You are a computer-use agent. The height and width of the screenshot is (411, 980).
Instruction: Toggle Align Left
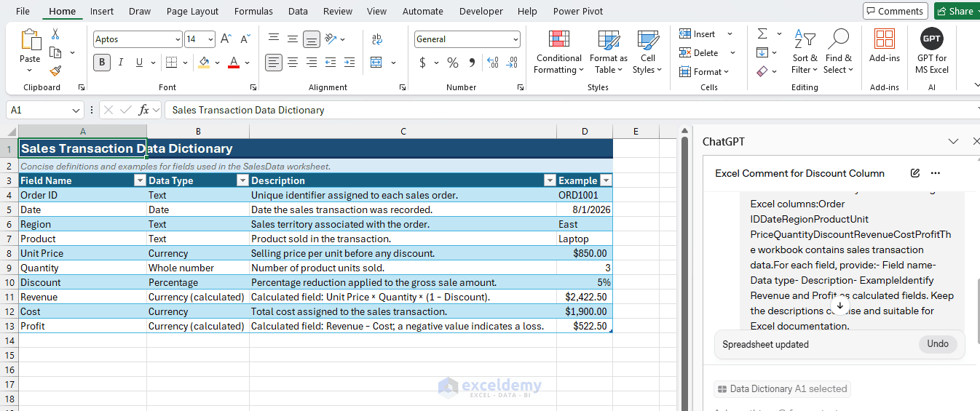274,63
